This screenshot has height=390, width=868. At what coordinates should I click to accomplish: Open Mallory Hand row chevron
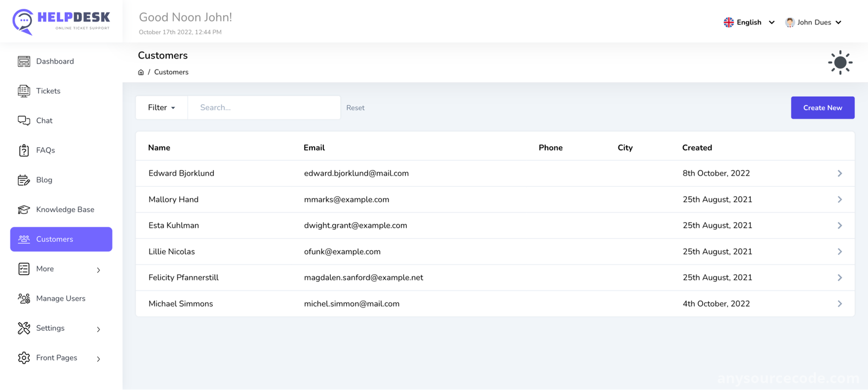pos(840,199)
